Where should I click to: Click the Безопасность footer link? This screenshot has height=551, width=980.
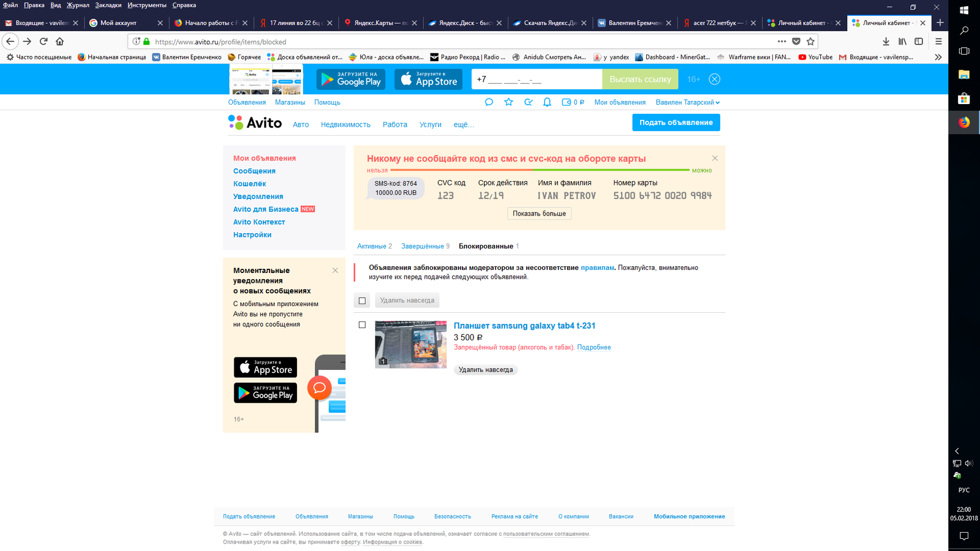[453, 516]
